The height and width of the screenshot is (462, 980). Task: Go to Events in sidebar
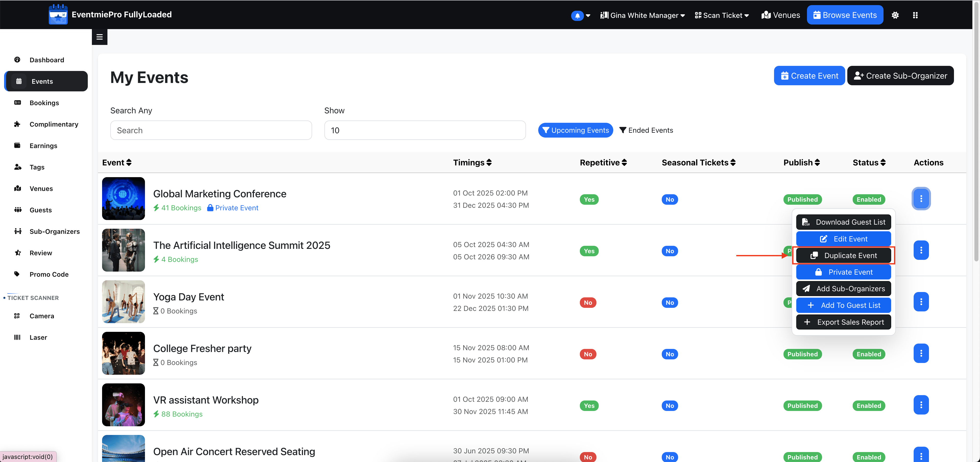click(46, 81)
